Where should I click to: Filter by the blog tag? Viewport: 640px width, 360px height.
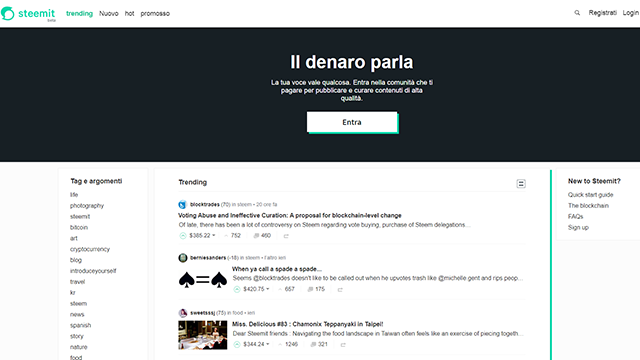[x=76, y=260]
